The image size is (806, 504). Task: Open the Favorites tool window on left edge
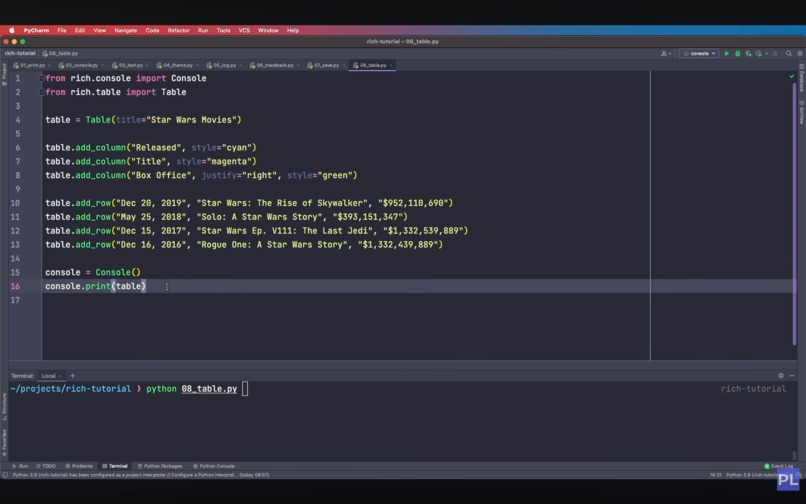tap(4, 442)
